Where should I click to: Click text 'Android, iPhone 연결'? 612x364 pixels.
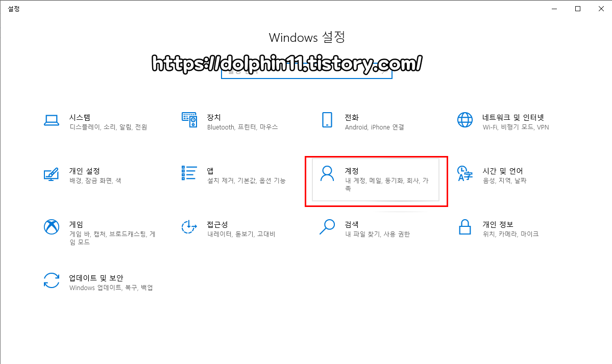coord(374,127)
